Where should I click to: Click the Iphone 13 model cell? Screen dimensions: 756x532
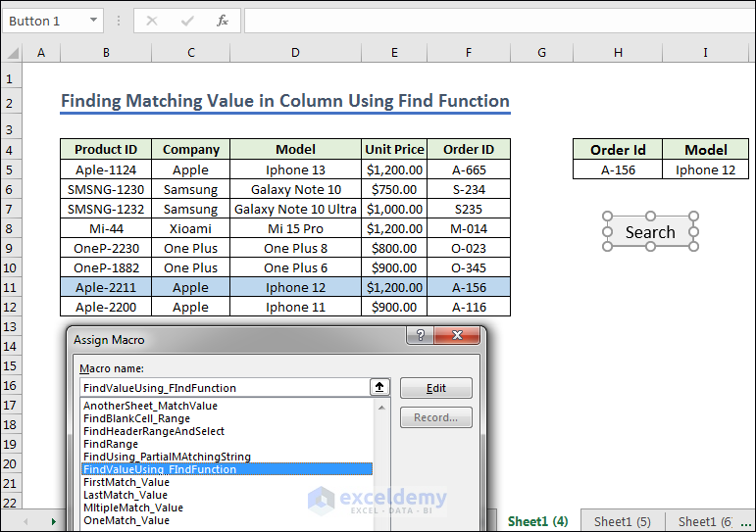(x=295, y=169)
